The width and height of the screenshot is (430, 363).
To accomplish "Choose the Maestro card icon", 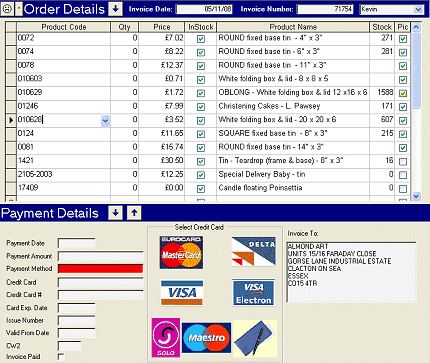I will (x=206, y=338).
